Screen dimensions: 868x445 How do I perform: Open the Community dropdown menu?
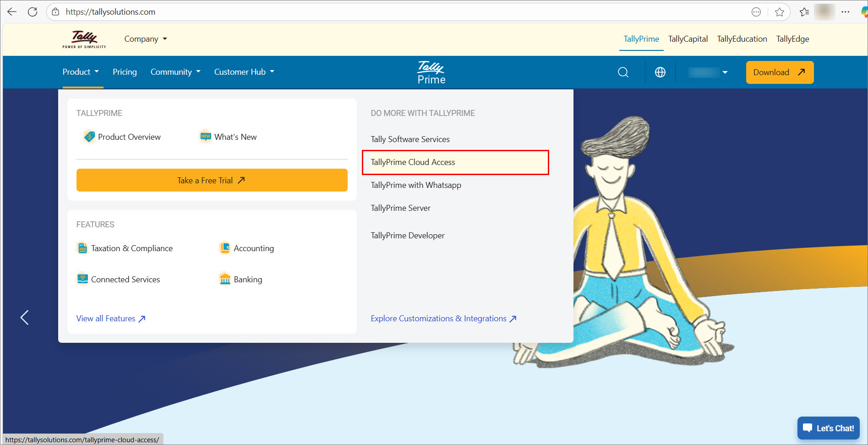[175, 72]
